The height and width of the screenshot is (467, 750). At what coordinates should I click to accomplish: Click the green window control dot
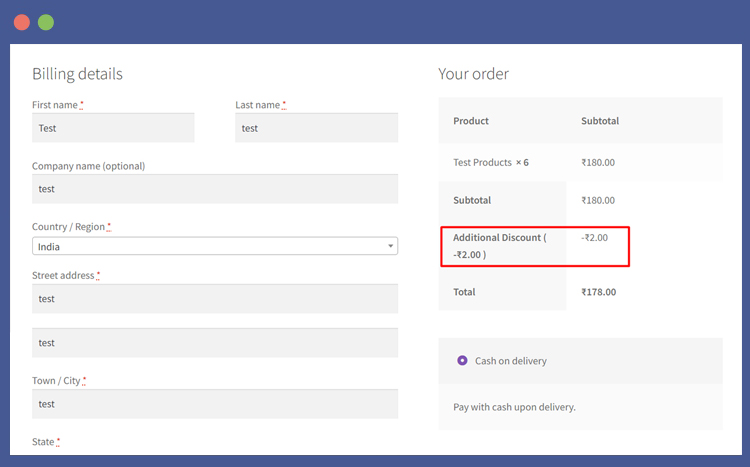click(x=46, y=22)
